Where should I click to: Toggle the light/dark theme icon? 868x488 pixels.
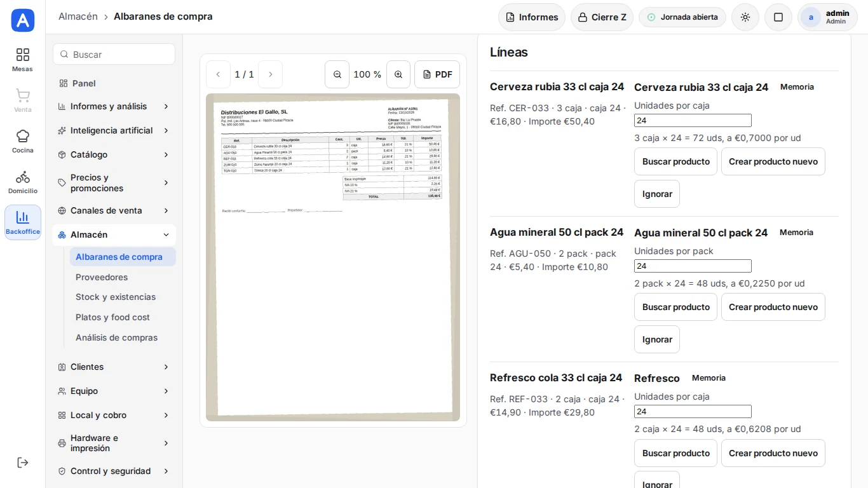coord(745,17)
